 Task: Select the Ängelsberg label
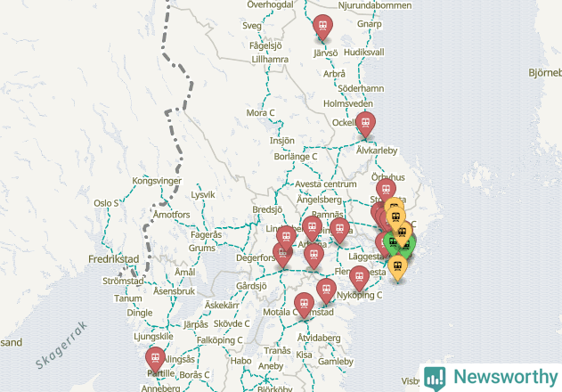click(x=320, y=200)
